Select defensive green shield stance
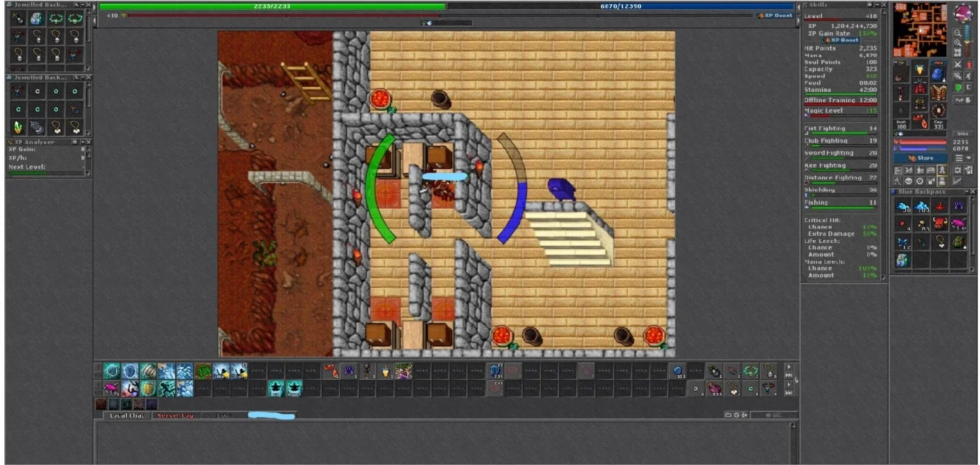The image size is (980, 465). pyautogui.click(x=958, y=87)
